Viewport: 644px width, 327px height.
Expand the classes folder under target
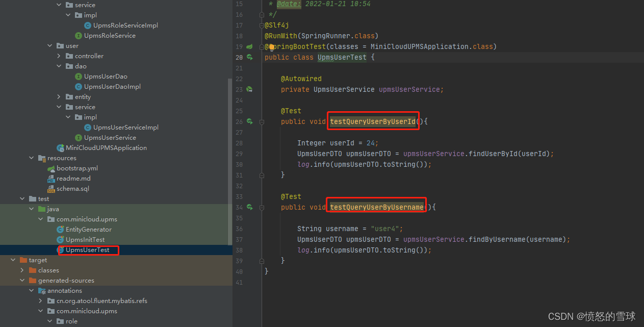[22, 270]
